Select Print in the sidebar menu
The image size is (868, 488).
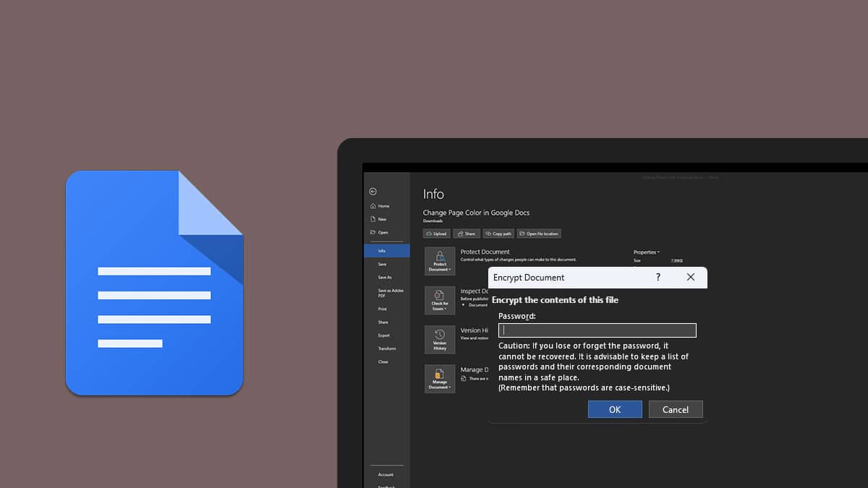[382, 309]
